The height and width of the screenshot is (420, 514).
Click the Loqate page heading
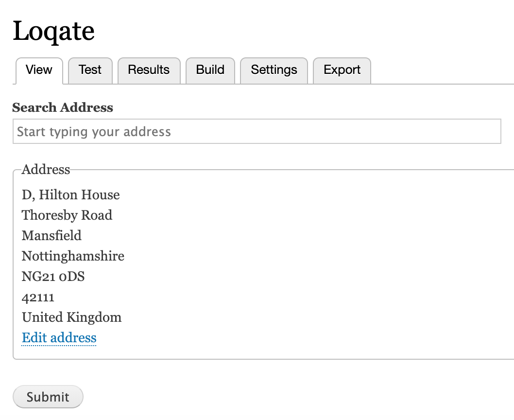(x=53, y=31)
